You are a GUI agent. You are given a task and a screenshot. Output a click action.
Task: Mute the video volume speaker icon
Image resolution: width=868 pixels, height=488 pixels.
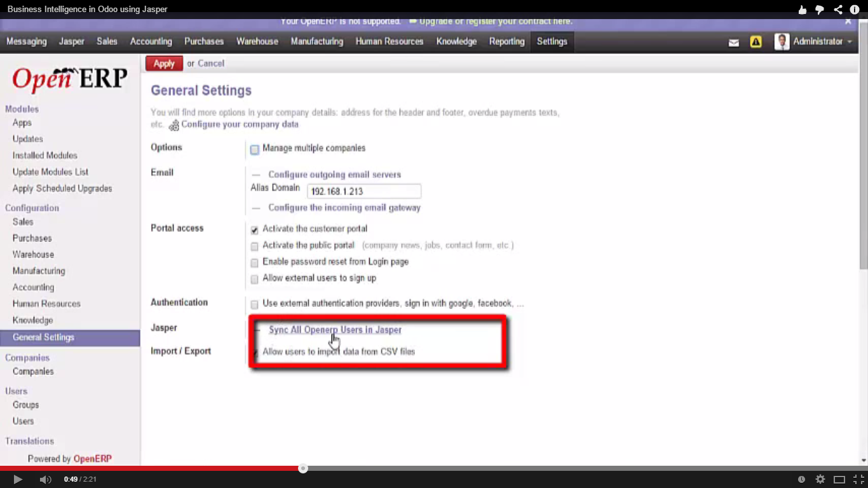[45, 479]
